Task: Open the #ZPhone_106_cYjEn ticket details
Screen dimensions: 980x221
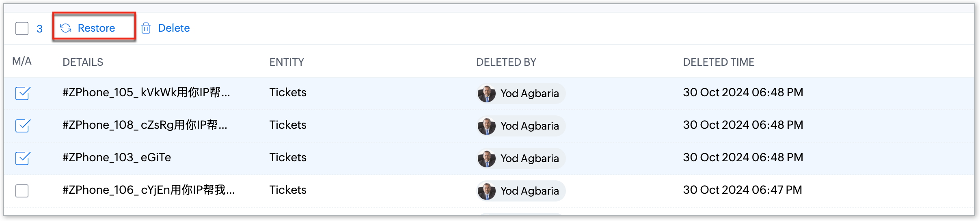Action: click(x=149, y=190)
